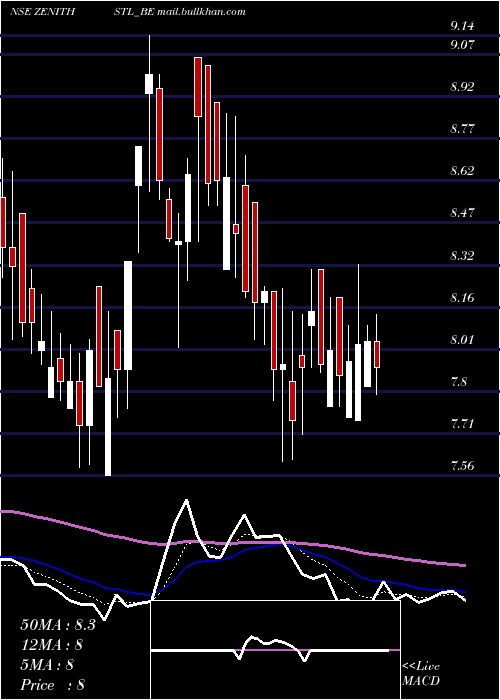Click the pink 50MA line
The height and width of the screenshot is (700, 500).
click(x=232, y=542)
